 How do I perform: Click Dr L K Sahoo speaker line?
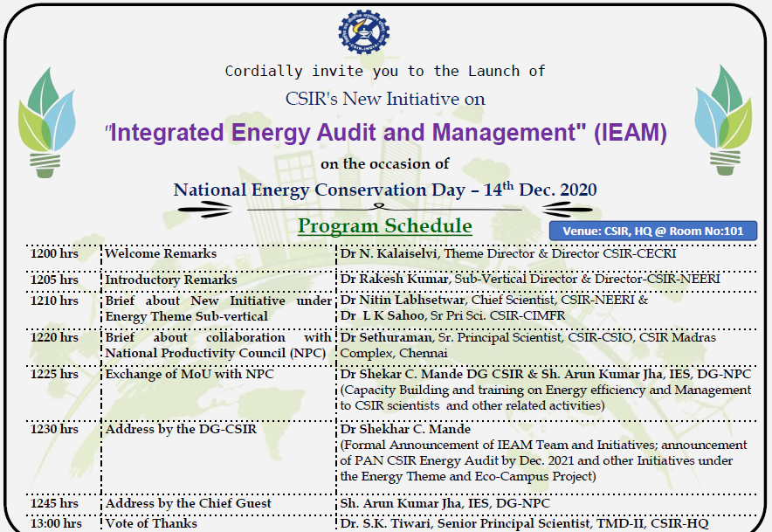click(x=453, y=315)
